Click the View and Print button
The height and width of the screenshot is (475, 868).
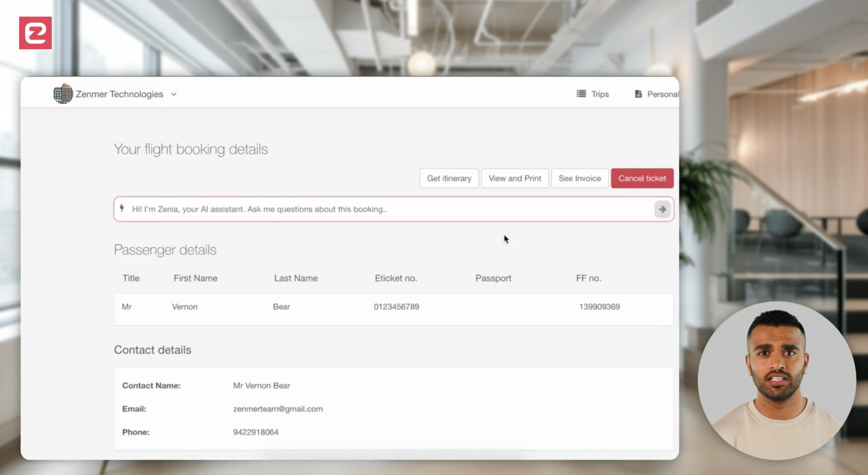pyautogui.click(x=514, y=178)
